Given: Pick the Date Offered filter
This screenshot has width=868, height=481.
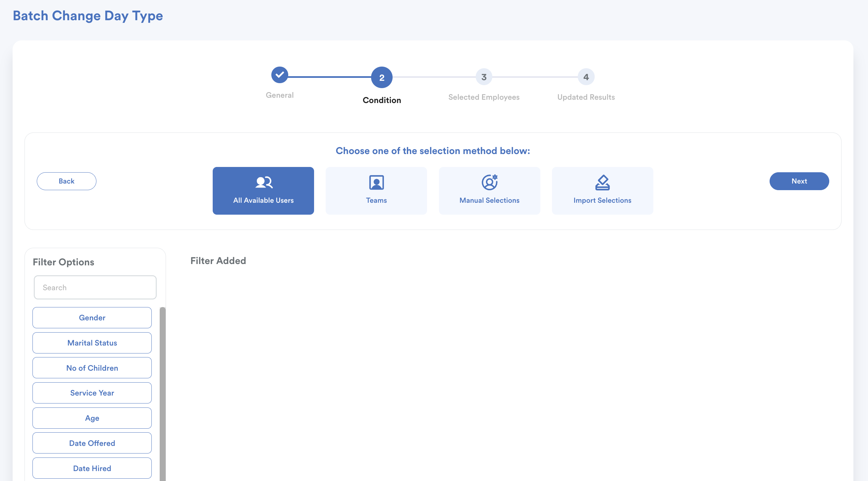Looking at the screenshot, I should click(x=92, y=443).
